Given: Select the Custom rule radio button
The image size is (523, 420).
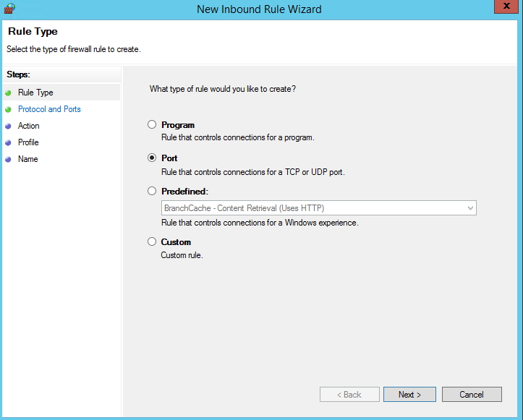Looking at the screenshot, I should [152, 241].
